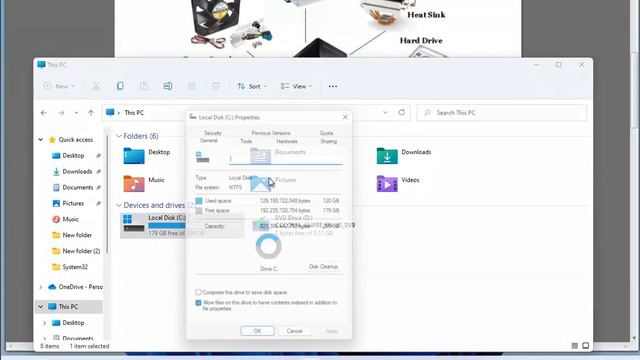The image size is (640, 360).
Task: Click Cancel in the Properties dialog
Action: (x=294, y=331)
